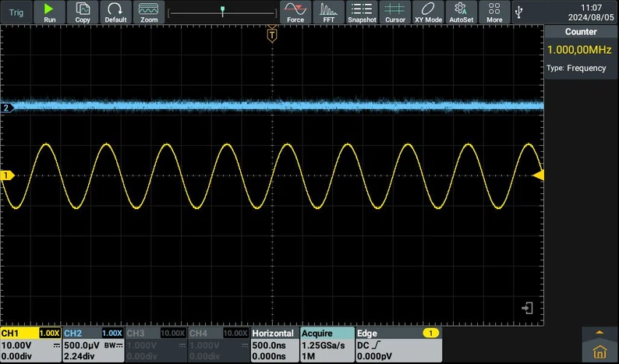Open the More menu
619x364 pixels.
coord(494,12)
